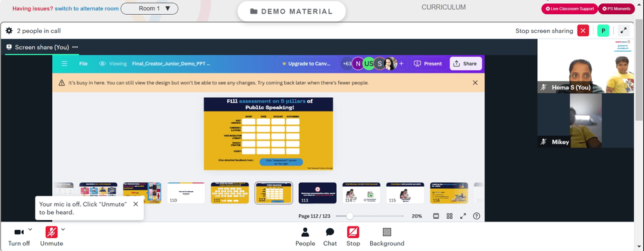Open the grid view icon
644x251 pixels.
tap(450, 216)
